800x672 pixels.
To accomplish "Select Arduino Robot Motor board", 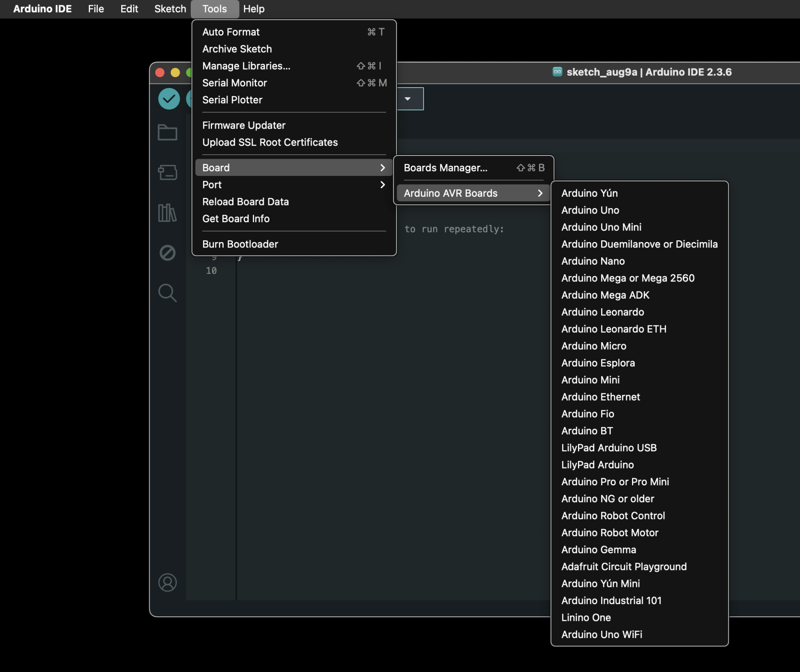I will tap(639, 533).
